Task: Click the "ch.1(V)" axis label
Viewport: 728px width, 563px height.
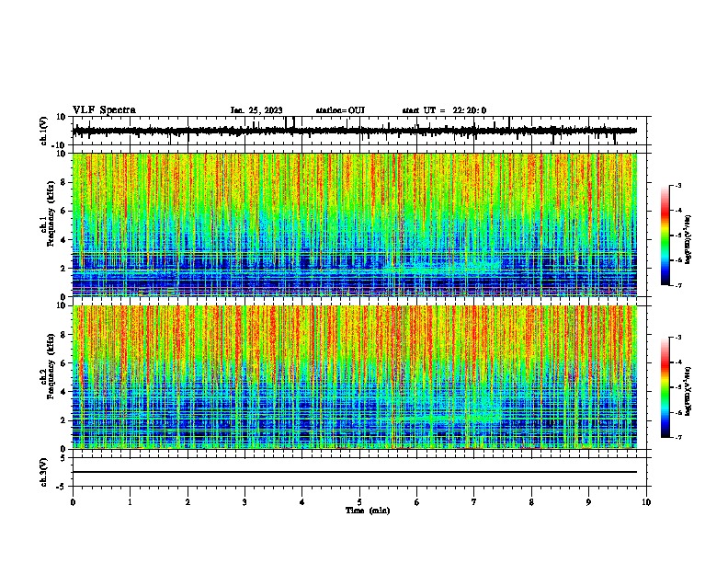Action: pyautogui.click(x=44, y=131)
